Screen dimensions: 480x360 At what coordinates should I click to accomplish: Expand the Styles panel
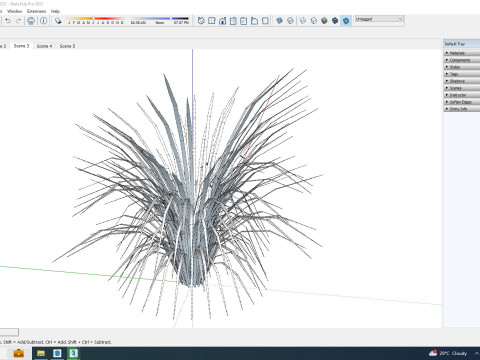462,67
